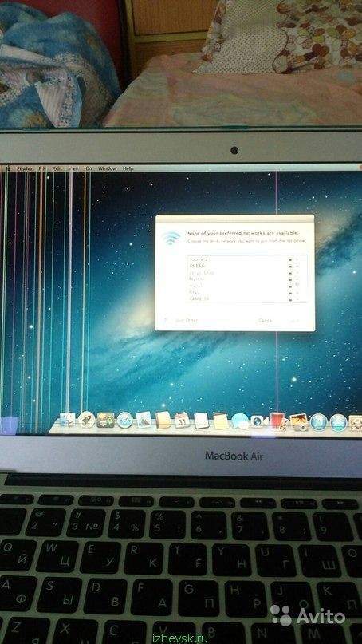The width and height of the screenshot is (362, 644).
Task: Open Contacts book icon in dock
Action: pos(163,421)
